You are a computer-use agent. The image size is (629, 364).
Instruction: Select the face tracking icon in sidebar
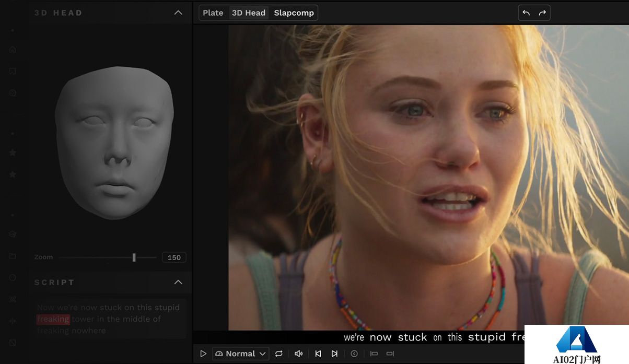(13, 299)
